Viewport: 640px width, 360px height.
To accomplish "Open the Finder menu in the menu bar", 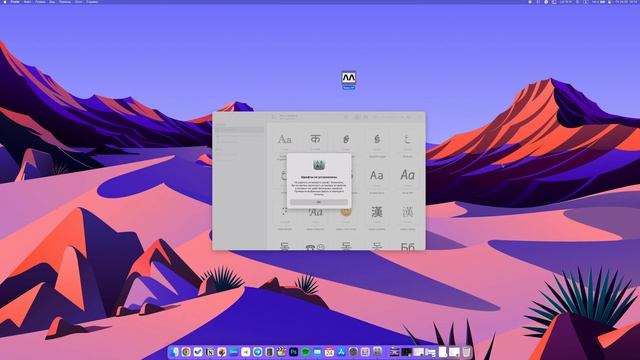I will point(15,2).
